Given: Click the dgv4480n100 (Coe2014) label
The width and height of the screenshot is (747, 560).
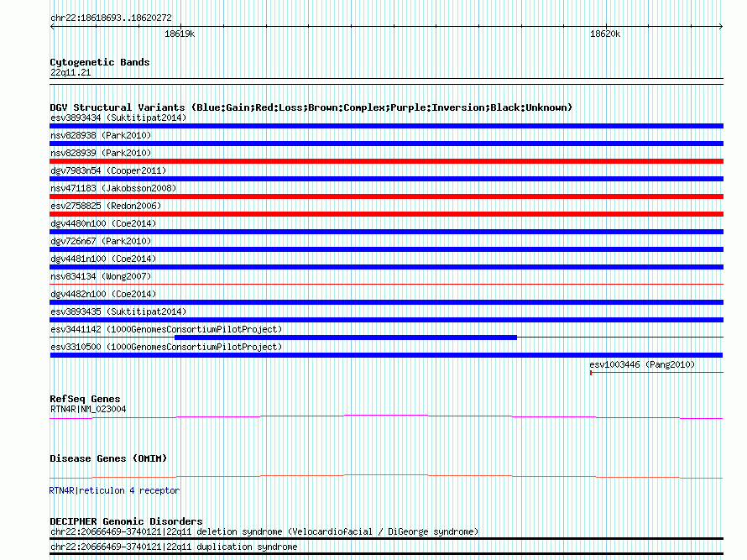Looking at the screenshot, I should pos(103,223).
